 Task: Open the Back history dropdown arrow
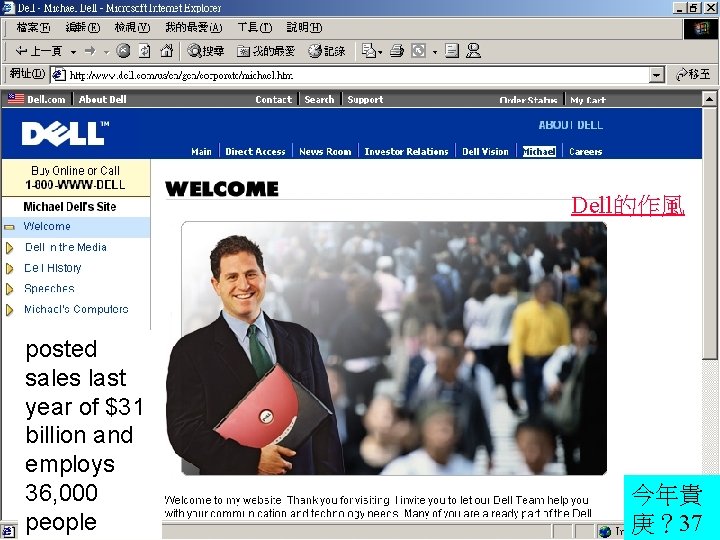point(73,52)
